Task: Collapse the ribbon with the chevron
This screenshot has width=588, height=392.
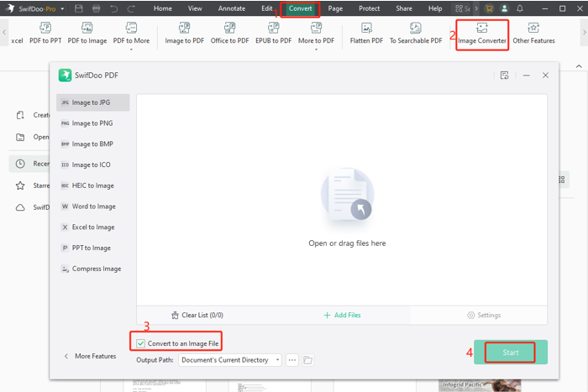Action: pos(579,66)
